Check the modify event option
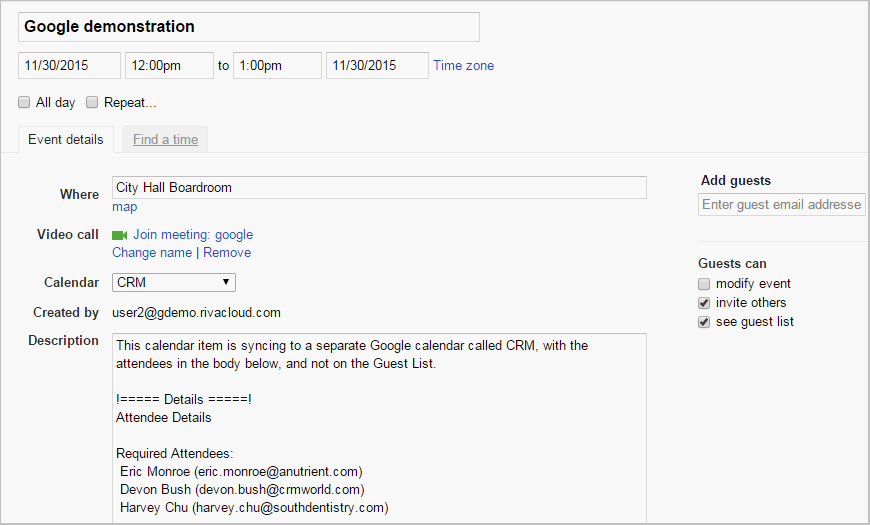This screenshot has width=870, height=525. (704, 284)
